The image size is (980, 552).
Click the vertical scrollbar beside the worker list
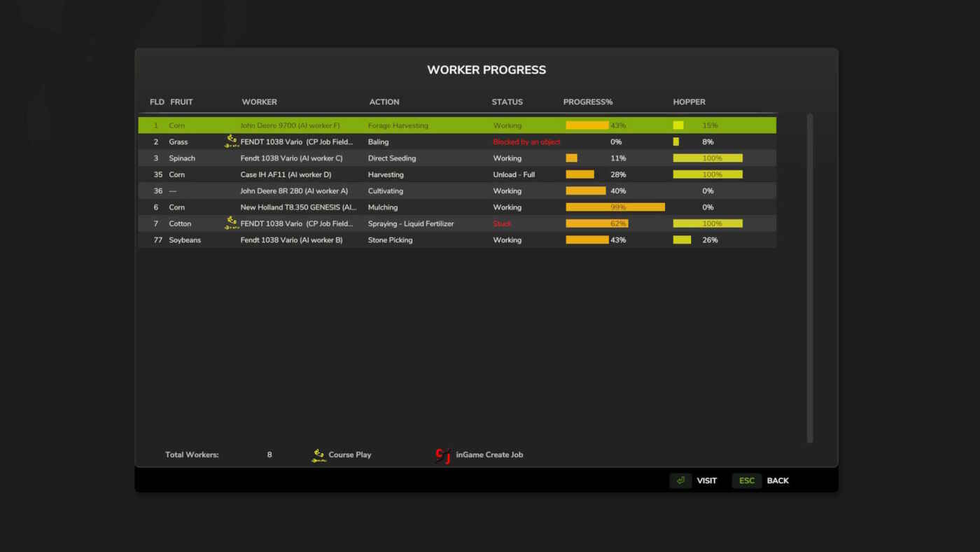(x=810, y=277)
